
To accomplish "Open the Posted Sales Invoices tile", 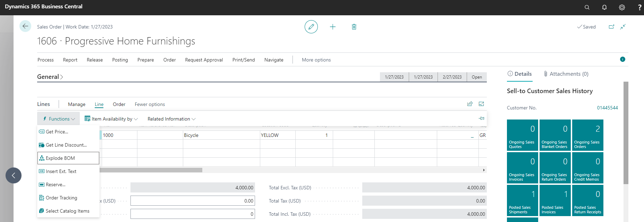I will [x=555, y=200].
